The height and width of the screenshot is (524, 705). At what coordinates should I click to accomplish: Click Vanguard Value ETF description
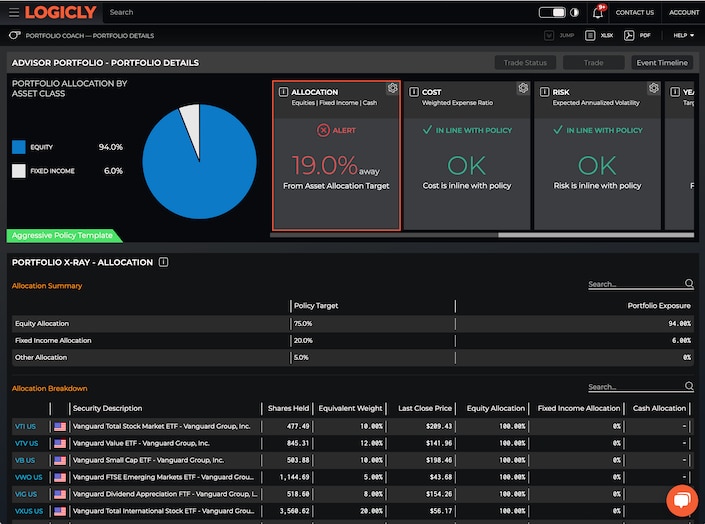point(141,443)
